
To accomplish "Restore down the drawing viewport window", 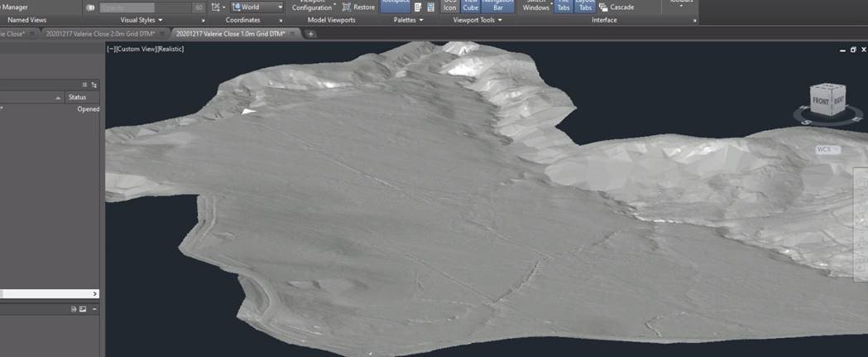I will (x=852, y=50).
